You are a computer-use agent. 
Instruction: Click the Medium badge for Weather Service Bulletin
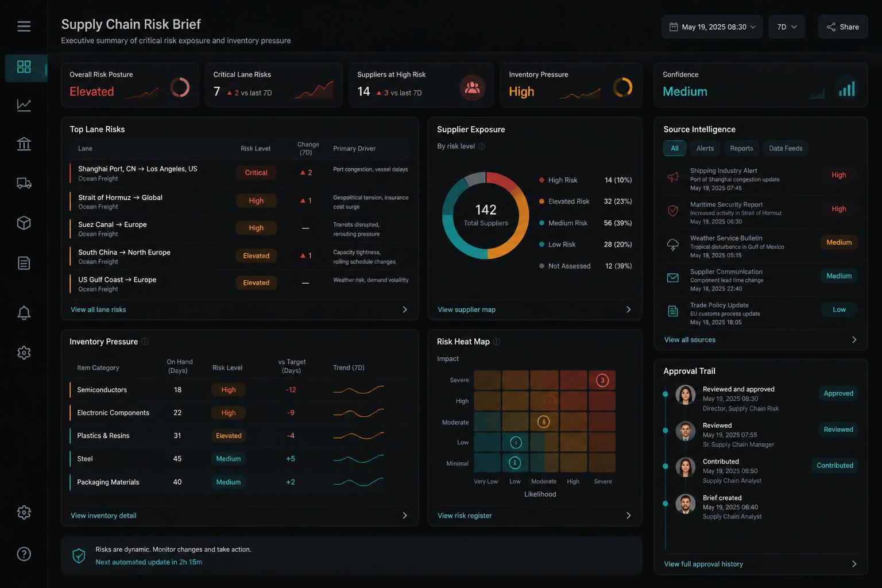(839, 242)
